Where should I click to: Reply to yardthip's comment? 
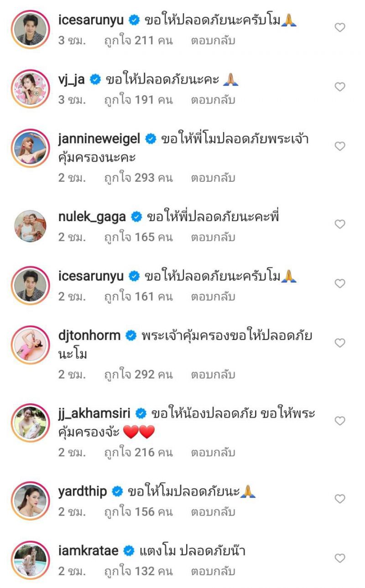tap(213, 512)
